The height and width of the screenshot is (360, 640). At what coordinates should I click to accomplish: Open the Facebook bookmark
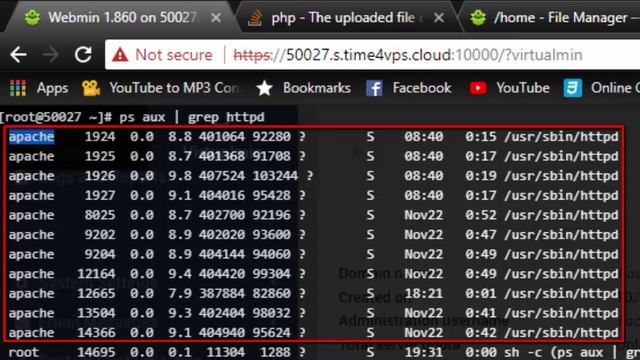409,88
